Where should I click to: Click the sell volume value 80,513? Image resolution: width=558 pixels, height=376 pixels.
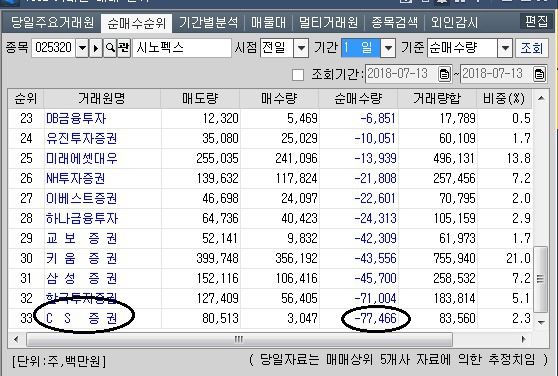(x=220, y=318)
